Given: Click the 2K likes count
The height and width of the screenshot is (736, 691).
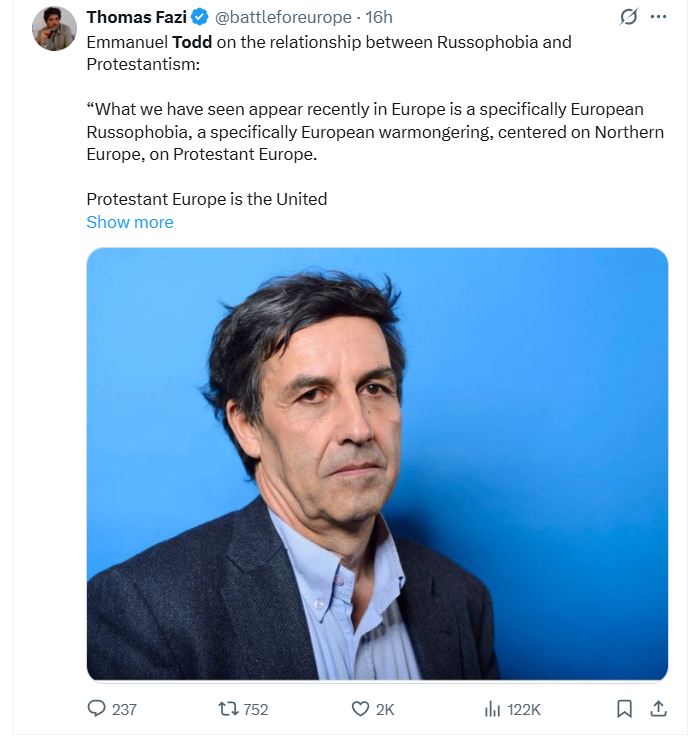Looking at the screenshot, I should coord(385,709).
